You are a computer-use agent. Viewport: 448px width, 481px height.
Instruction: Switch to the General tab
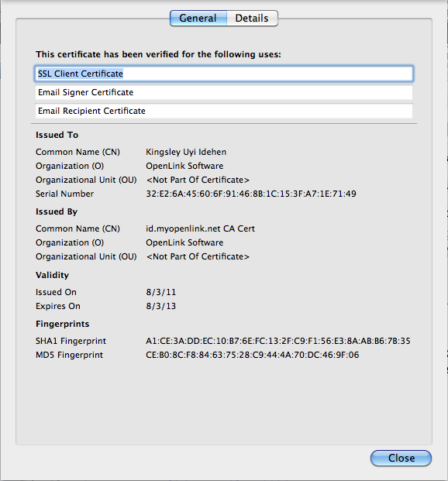tap(198, 18)
